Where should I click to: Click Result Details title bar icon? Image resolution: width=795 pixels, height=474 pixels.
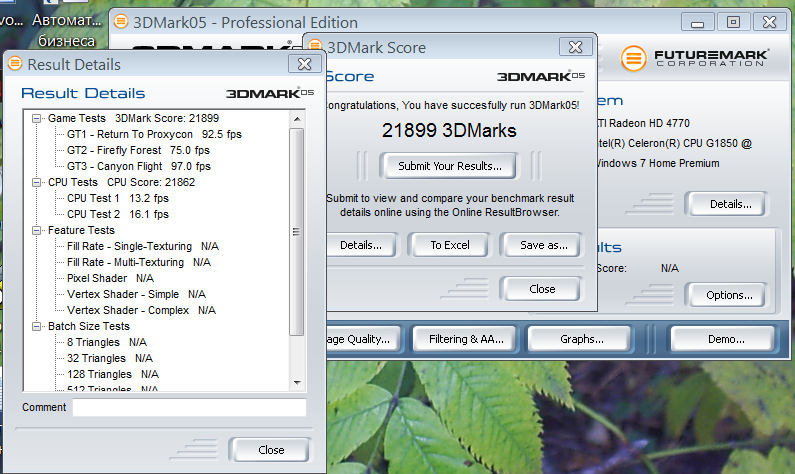[15, 64]
